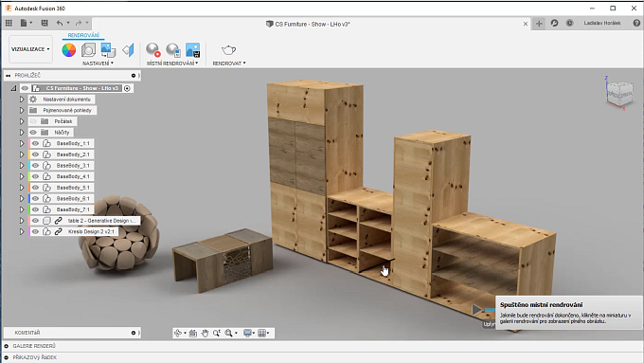Expand the Pojmenované pohledy node
This screenshot has height=363, width=644.
tap(22, 110)
